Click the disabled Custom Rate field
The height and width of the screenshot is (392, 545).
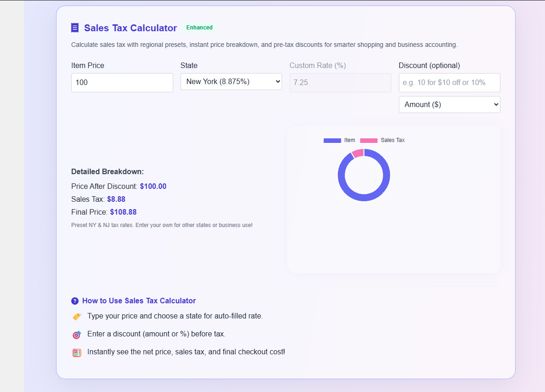[x=340, y=83]
